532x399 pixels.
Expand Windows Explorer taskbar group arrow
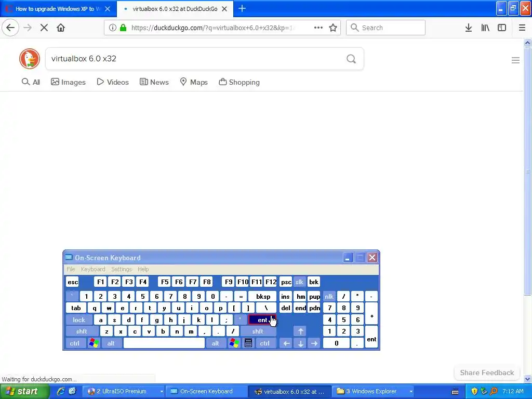(x=411, y=391)
